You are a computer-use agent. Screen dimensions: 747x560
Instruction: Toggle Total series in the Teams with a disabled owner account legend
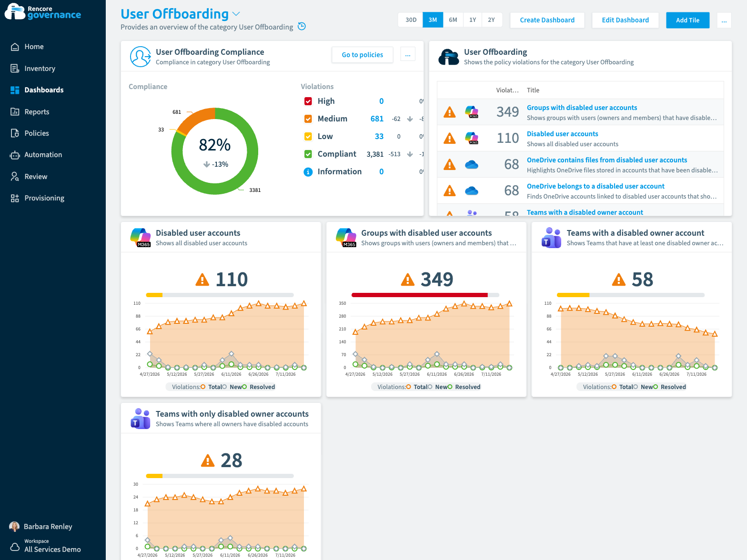pos(622,387)
